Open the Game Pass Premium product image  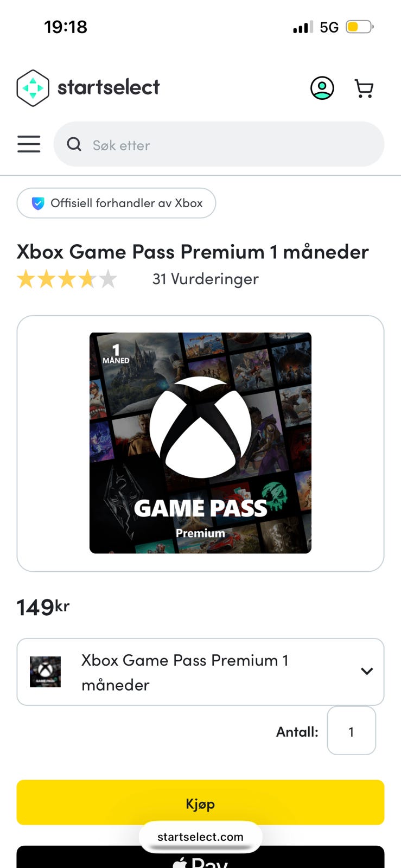coord(200,443)
